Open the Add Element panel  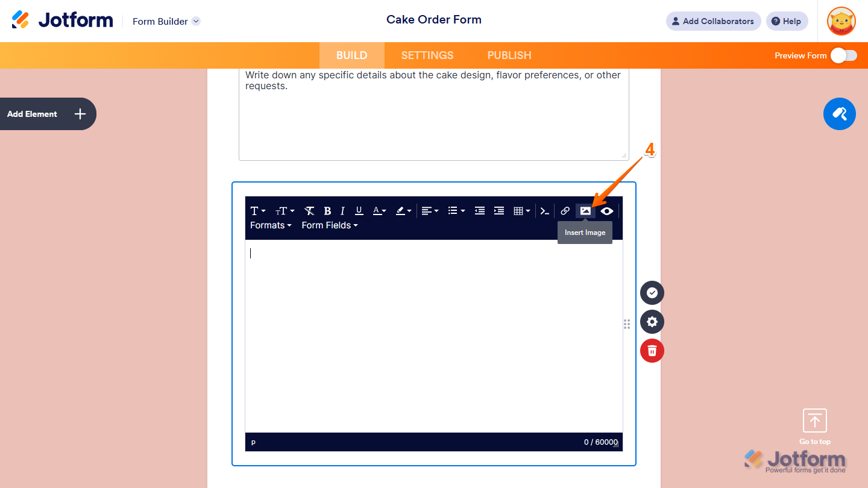point(48,114)
